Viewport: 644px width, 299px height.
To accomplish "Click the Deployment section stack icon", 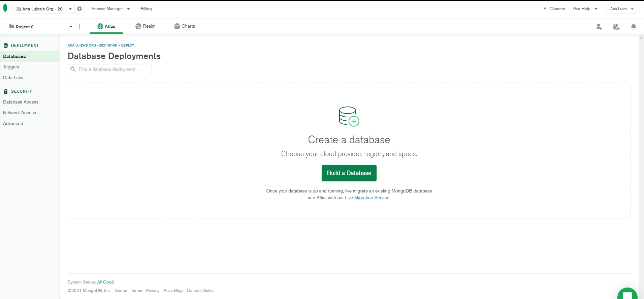I will tap(6, 46).
